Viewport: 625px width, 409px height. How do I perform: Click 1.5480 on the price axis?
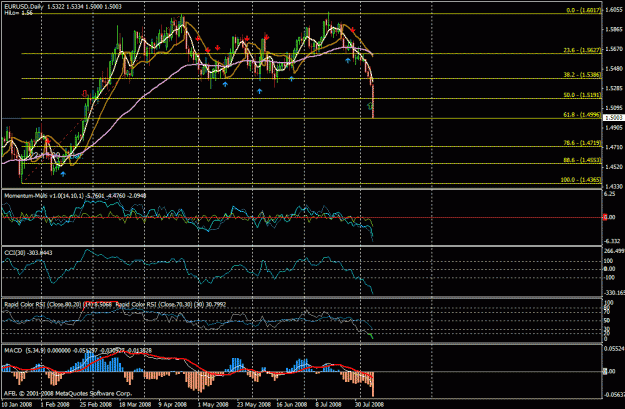[614, 69]
